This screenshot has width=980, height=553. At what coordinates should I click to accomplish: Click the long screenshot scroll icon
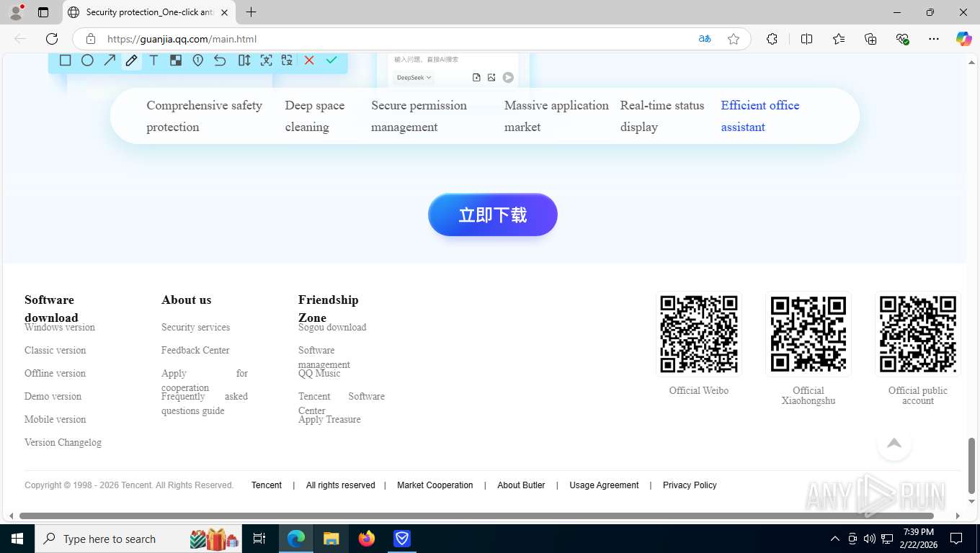pos(244,60)
